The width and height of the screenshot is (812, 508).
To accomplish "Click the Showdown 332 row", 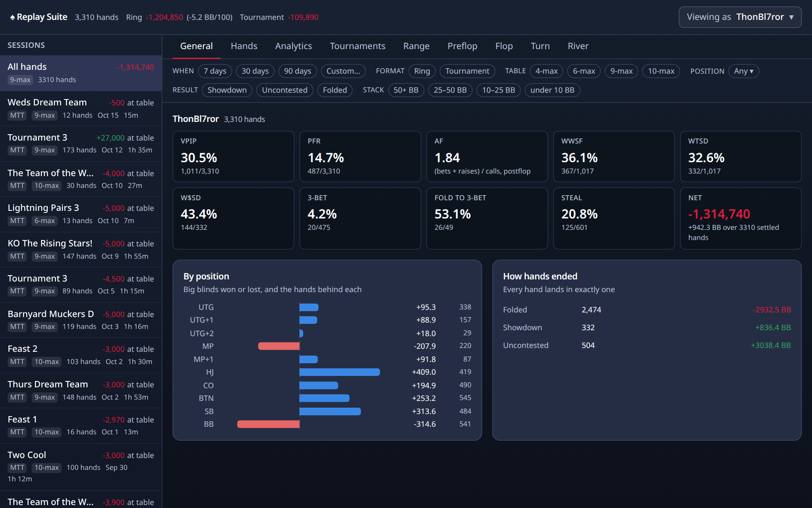I will pyautogui.click(x=647, y=328).
